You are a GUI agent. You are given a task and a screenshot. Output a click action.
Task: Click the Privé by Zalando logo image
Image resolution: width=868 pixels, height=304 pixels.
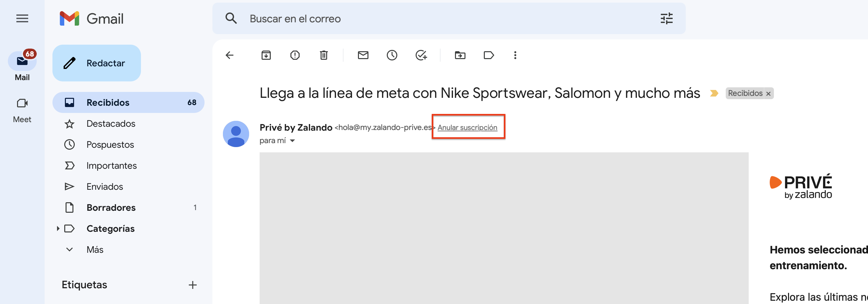(801, 186)
